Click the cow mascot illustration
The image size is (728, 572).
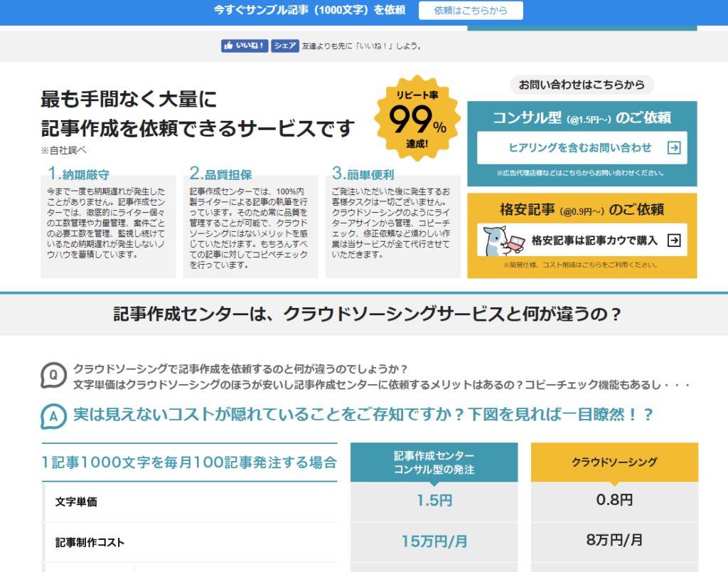pyautogui.click(x=495, y=241)
